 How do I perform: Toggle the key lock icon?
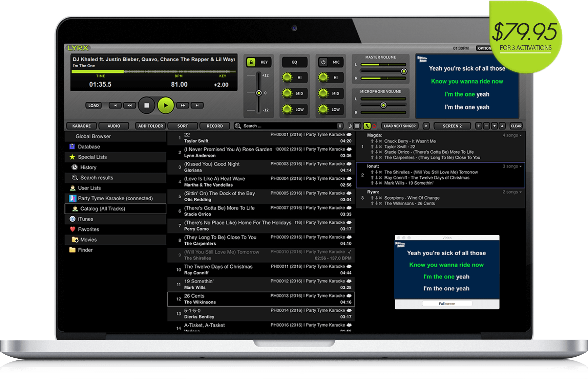point(251,62)
